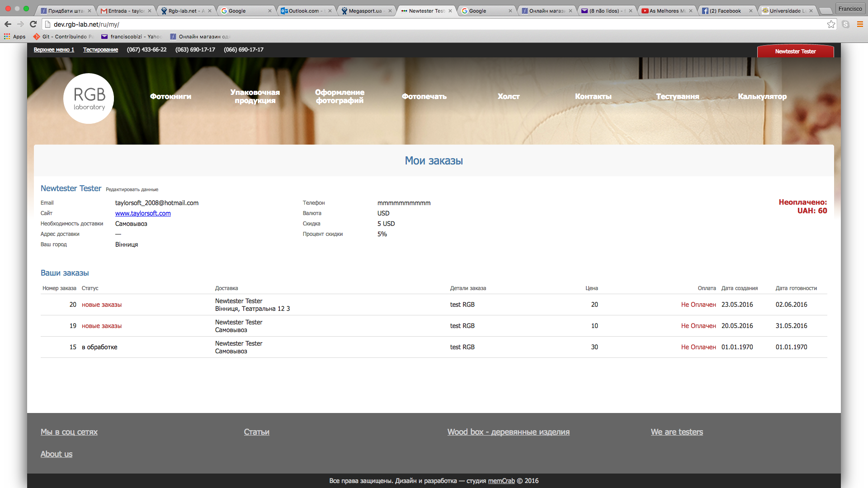
Task: Open order number 20 row
Action: (73, 305)
